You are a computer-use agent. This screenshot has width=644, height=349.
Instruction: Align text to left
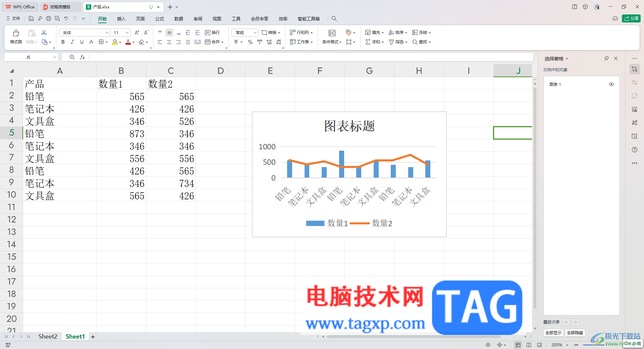(x=160, y=42)
